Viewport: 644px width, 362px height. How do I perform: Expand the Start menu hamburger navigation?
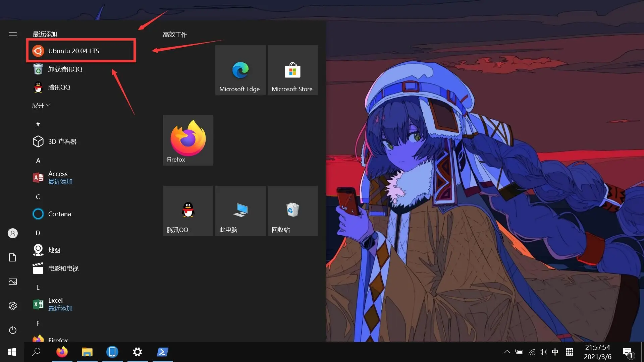coord(13,34)
